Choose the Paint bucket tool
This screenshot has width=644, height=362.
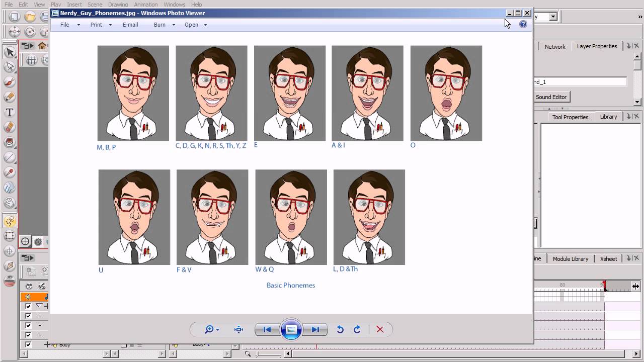[x=10, y=142]
